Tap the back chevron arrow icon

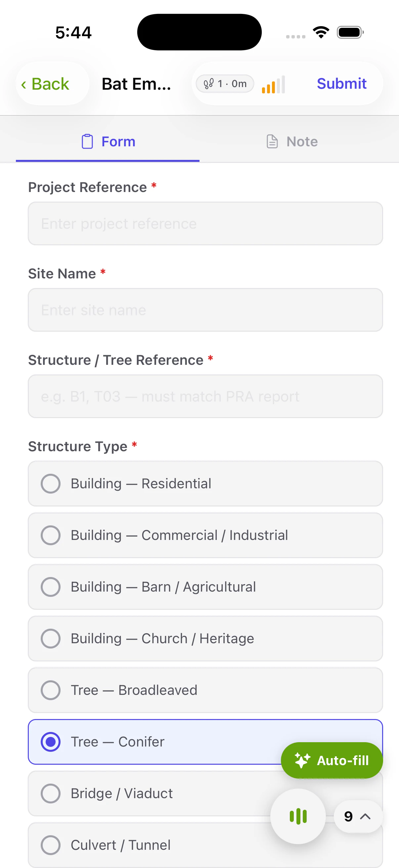pyautogui.click(x=24, y=84)
